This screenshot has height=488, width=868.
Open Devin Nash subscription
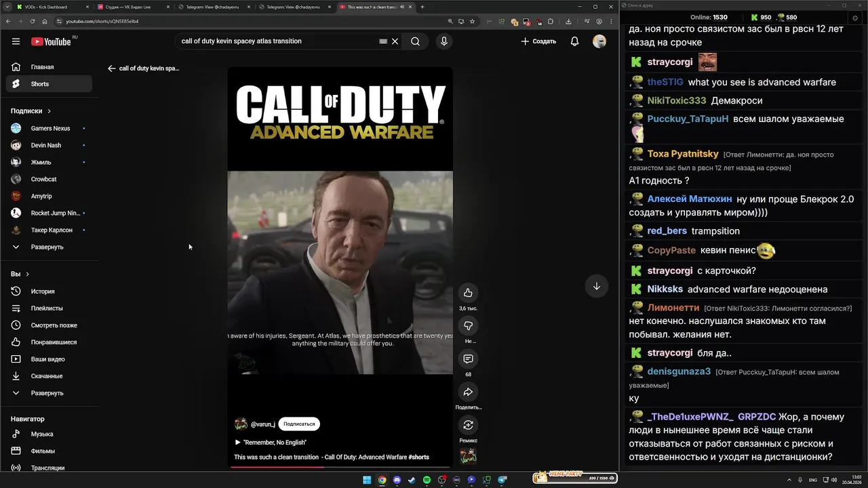tap(49, 145)
